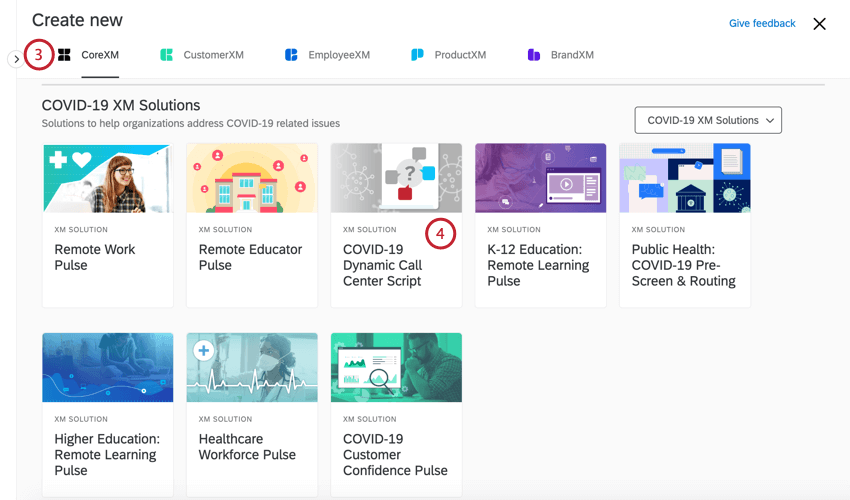850x500 pixels.
Task: Open the COVID-19 XM Solutions dropdown
Action: (708, 120)
